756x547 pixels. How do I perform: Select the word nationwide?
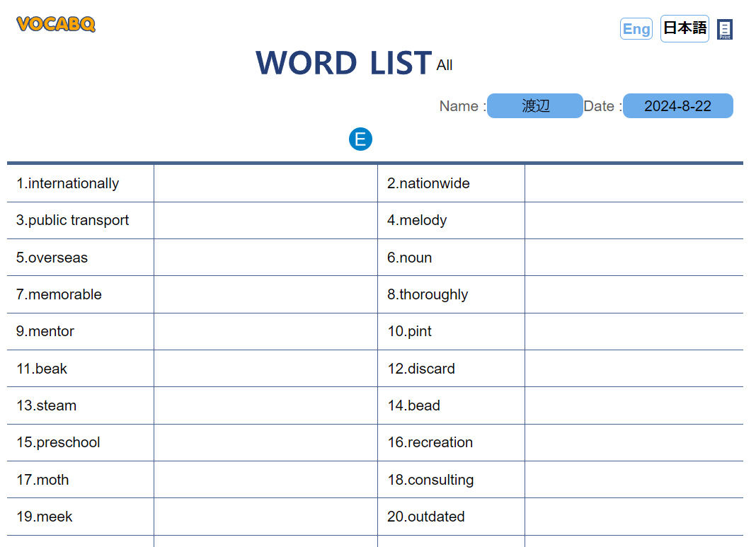coord(428,183)
